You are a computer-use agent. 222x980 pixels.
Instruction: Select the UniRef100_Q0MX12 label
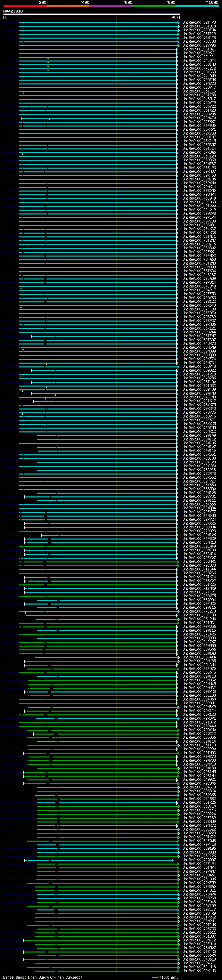(199, 431)
